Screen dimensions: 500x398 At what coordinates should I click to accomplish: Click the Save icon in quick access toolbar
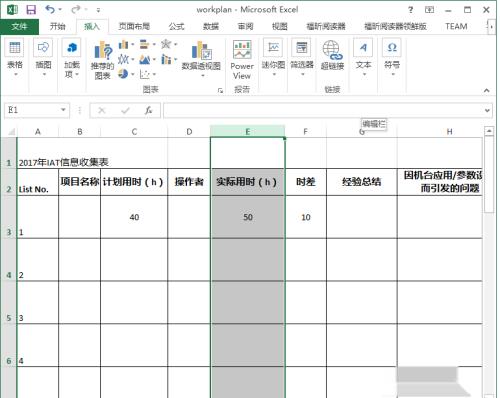pyautogui.click(x=31, y=10)
